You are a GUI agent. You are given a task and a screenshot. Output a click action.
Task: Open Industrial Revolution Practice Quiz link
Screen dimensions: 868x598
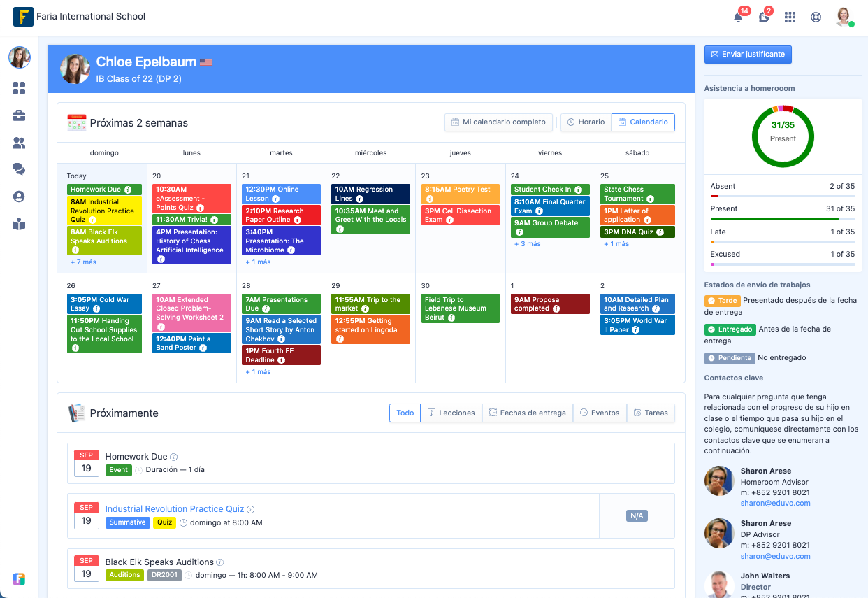175,509
